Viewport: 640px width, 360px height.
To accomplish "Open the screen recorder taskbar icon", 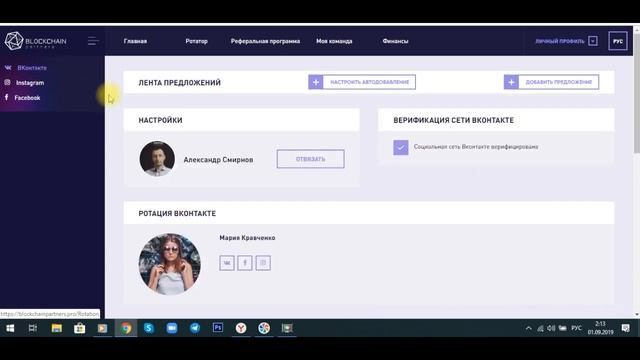I will pos(287,328).
